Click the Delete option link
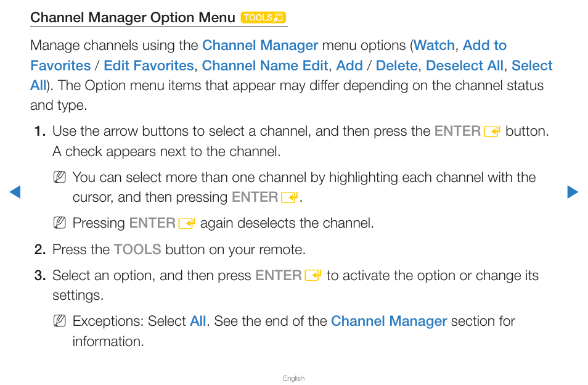Screen dimensions: 588x385 (x=396, y=65)
